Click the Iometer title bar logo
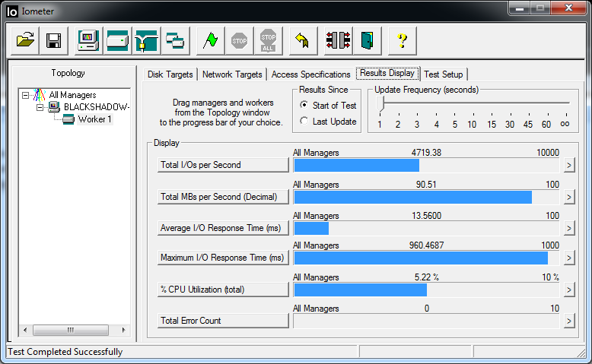 click(x=12, y=11)
